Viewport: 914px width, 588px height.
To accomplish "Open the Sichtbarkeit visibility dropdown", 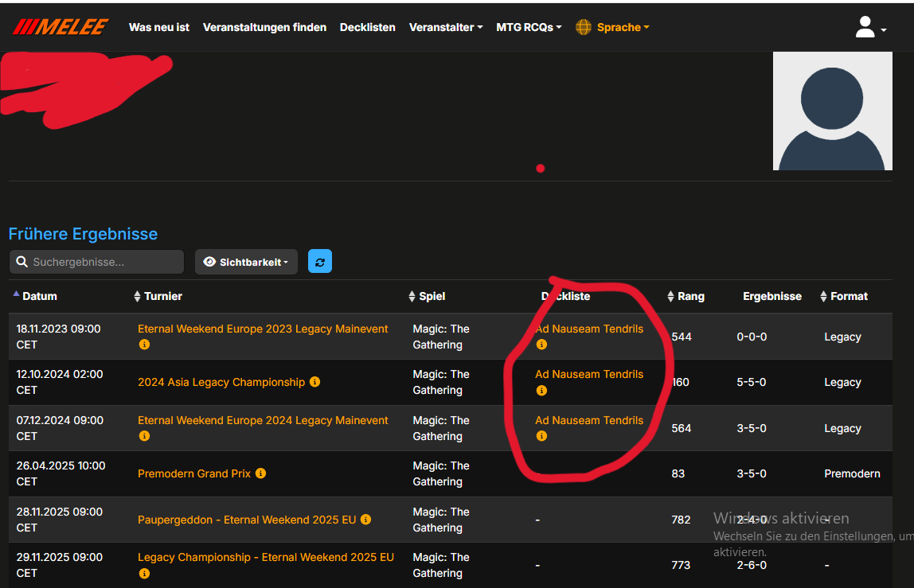I will click(246, 262).
